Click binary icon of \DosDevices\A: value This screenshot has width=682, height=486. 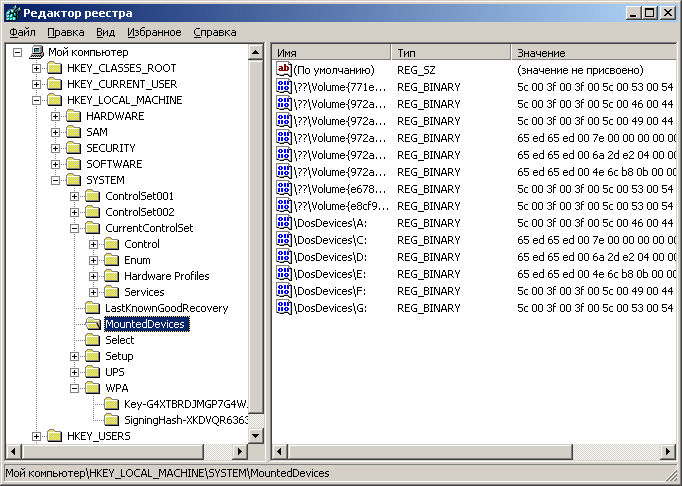(284, 223)
